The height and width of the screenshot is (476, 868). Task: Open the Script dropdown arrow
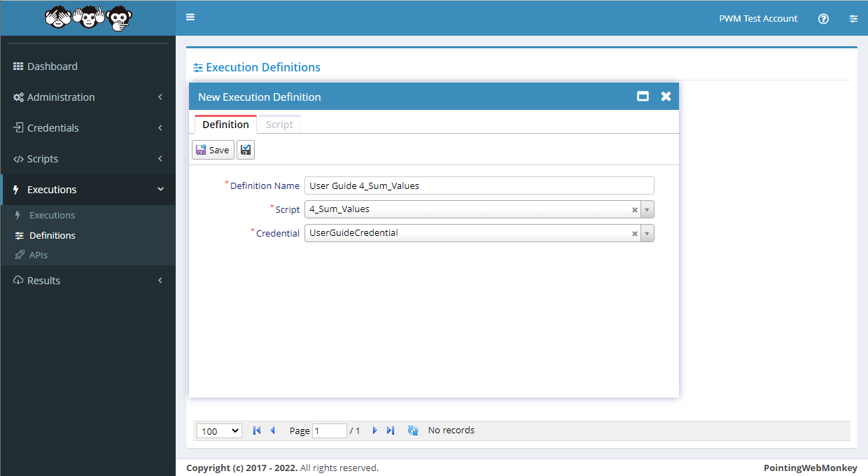(x=647, y=210)
